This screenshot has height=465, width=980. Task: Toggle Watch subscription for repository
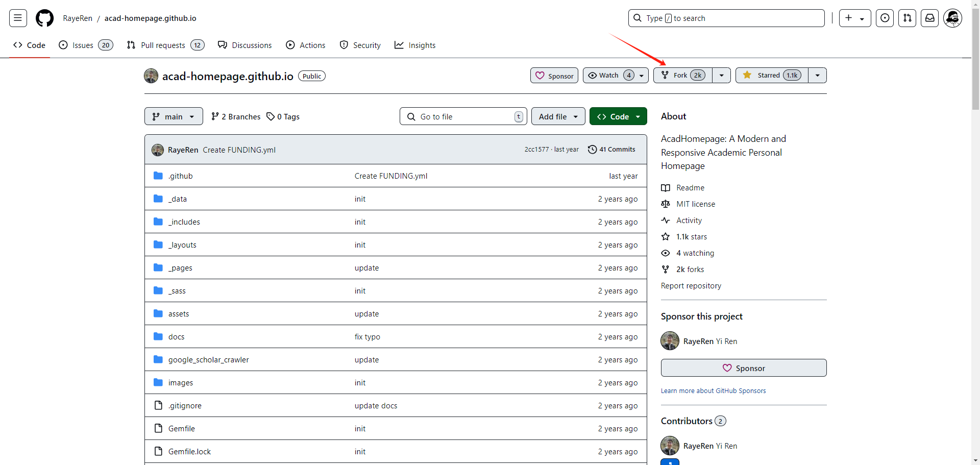609,76
